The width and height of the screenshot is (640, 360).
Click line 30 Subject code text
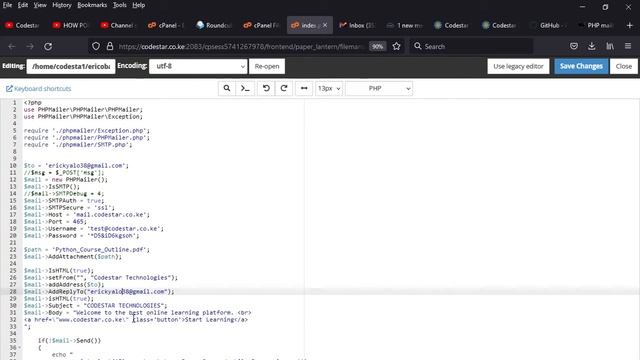pos(95,306)
